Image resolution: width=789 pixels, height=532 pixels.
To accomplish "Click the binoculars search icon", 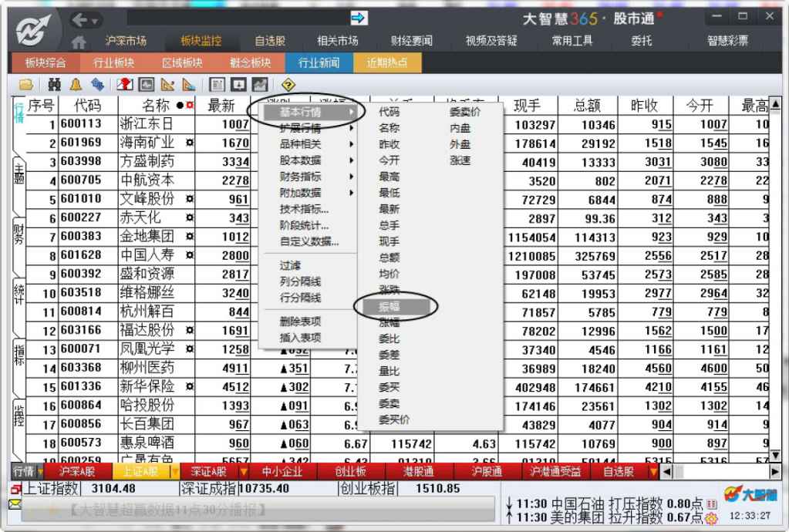I will 54,85.
